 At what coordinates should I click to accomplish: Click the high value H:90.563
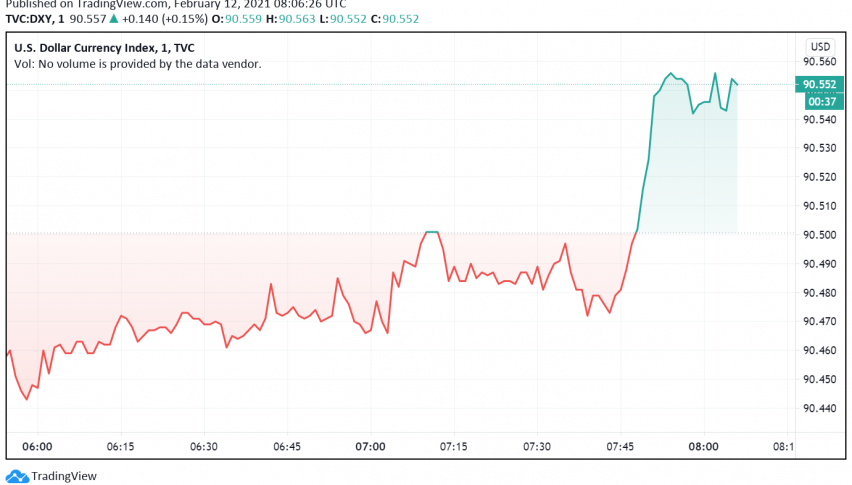click(290, 19)
